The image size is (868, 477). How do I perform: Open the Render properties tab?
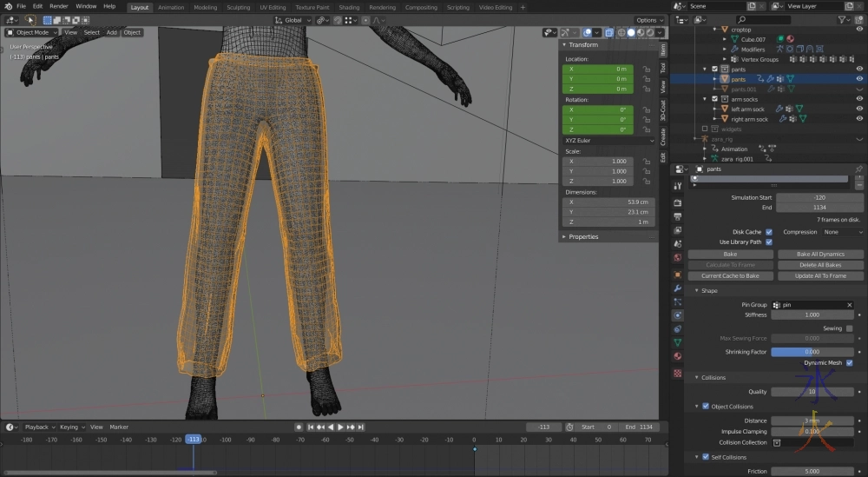[x=678, y=202]
